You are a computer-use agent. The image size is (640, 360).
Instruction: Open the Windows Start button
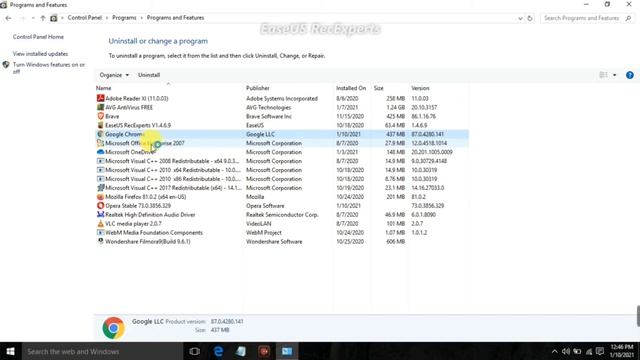(x=10, y=351)
